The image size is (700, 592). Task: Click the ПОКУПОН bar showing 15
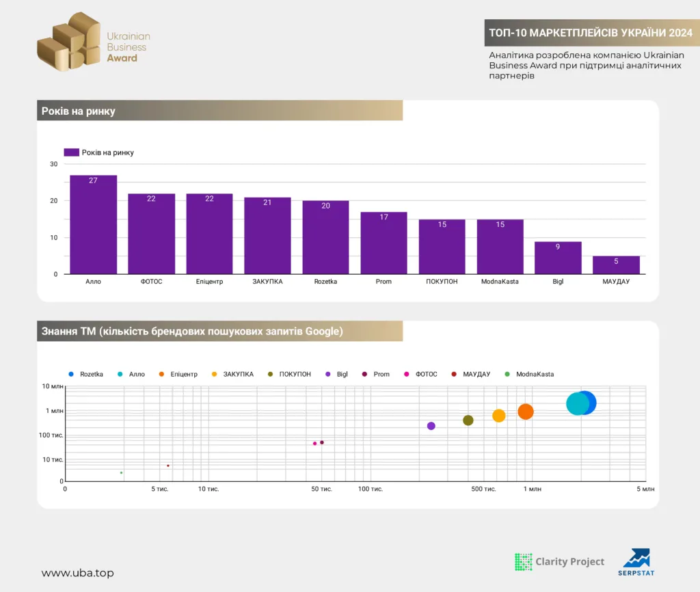click(x=442, y=247)
